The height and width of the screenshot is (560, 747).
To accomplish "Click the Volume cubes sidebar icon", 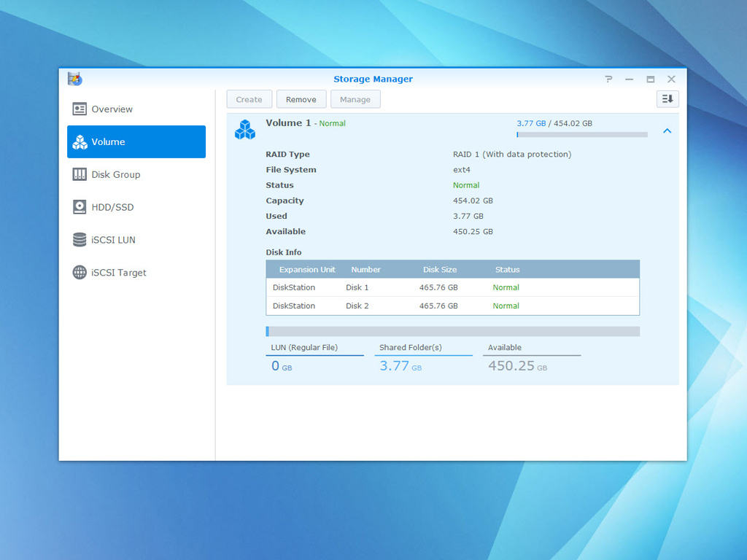I will pyautogui.click(x=80, y=142).
